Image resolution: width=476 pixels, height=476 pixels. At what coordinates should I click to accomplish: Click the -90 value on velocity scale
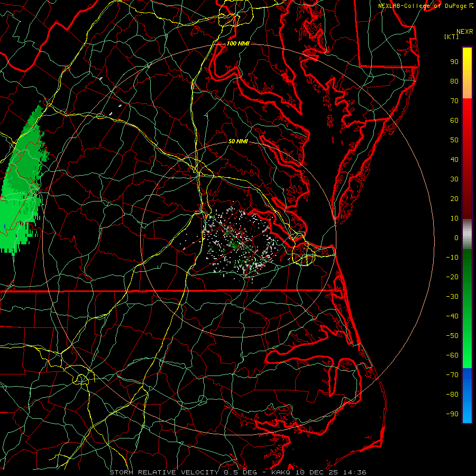[x=452, y=414]
